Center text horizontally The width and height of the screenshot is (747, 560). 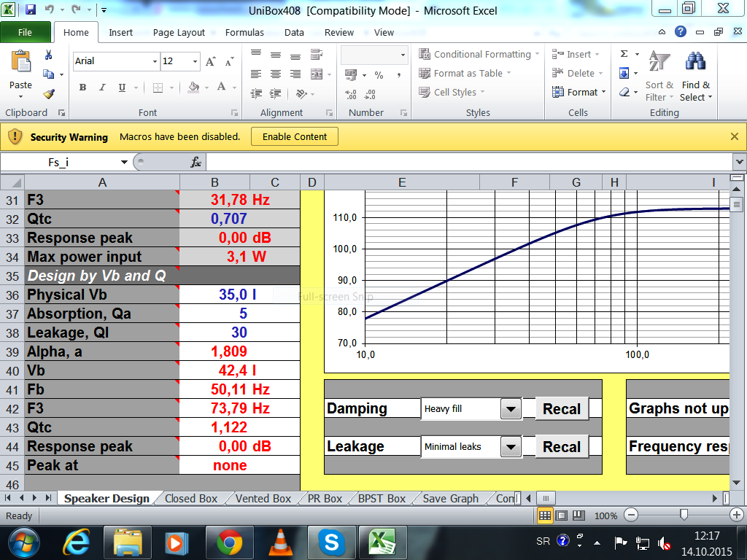[275, 74]
